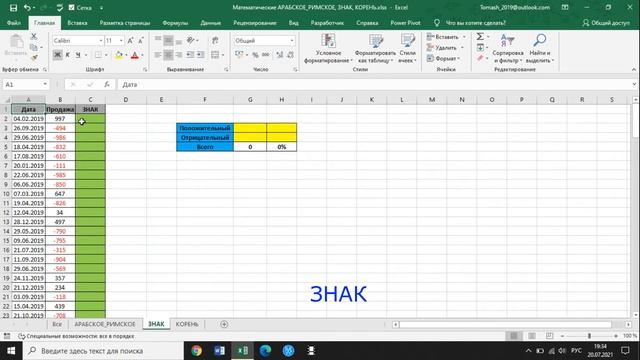Viewport: 640px width, 360px height.
Task: Apply thousands separator format
Action: (266, 55)
